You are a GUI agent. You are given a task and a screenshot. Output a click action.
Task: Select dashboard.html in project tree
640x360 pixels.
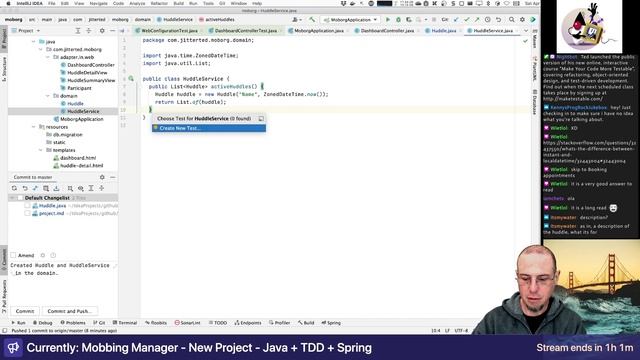pos(78,158)
